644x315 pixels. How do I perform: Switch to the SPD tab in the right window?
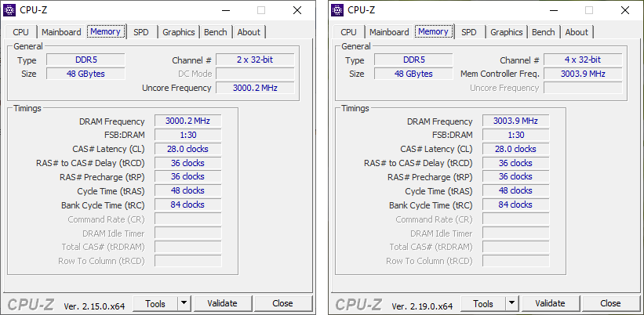point(469,32)
